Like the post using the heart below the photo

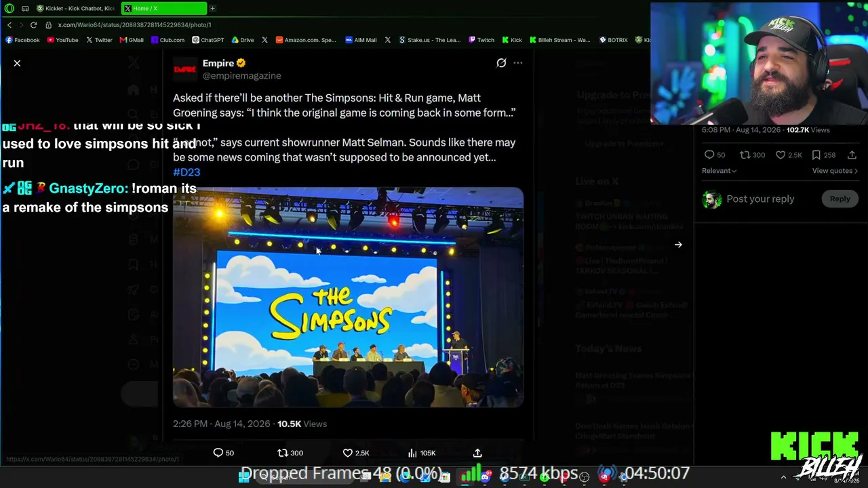tap(347, 453)
